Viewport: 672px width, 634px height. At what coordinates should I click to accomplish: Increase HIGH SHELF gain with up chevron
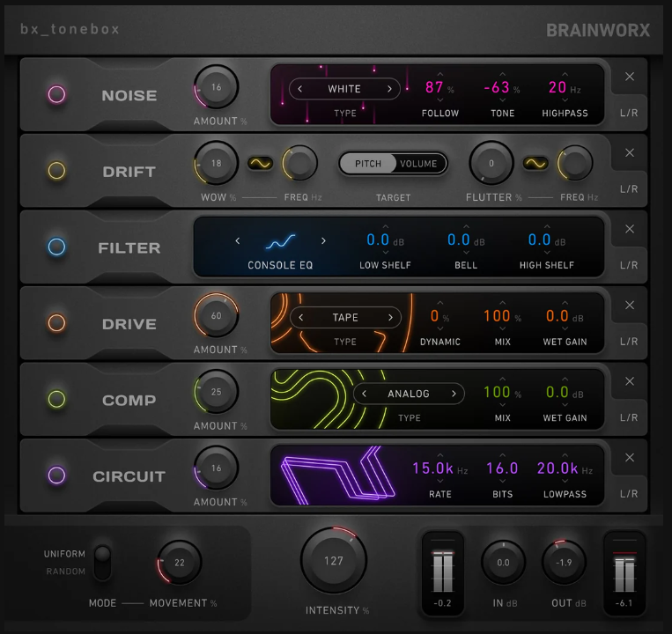click(x=547, y=226)
